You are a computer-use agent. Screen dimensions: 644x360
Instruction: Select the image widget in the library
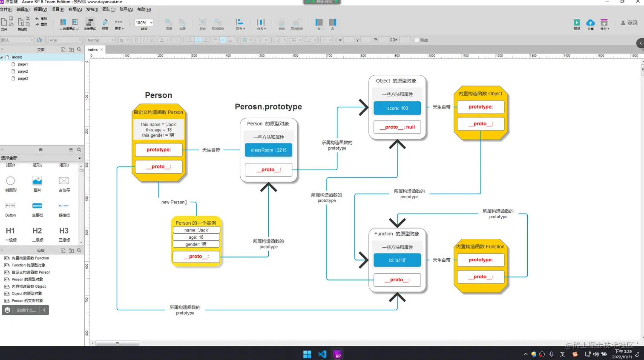pyautogui.click(x=37, y=184)
